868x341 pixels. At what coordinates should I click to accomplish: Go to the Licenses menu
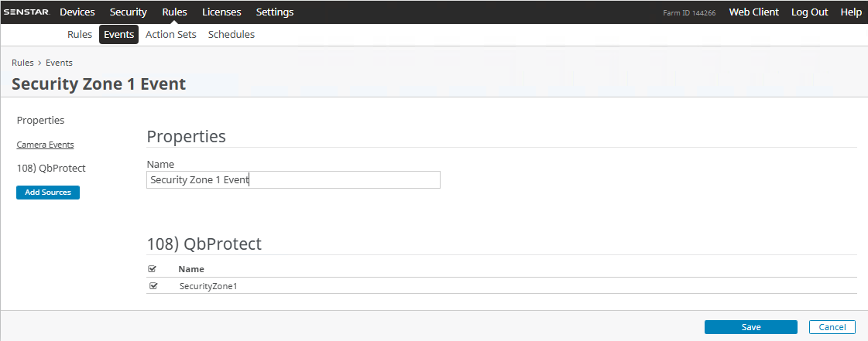(221, 12)
